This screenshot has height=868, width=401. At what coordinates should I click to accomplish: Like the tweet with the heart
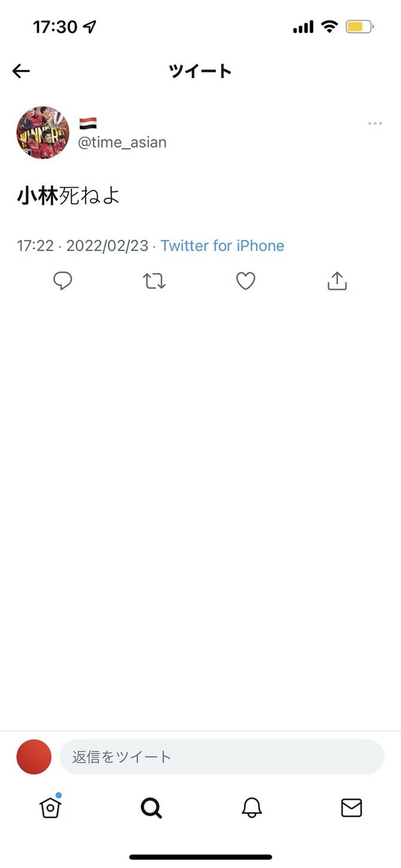245,281
